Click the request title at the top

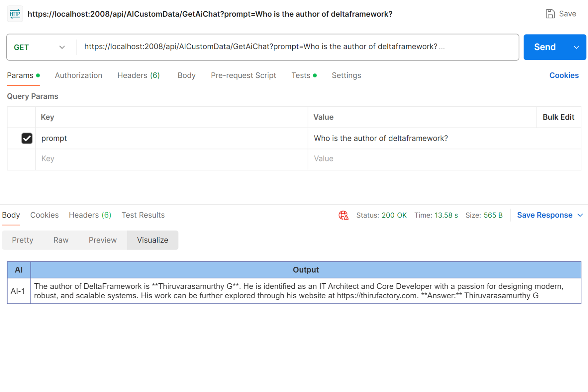tap(210, 14)
